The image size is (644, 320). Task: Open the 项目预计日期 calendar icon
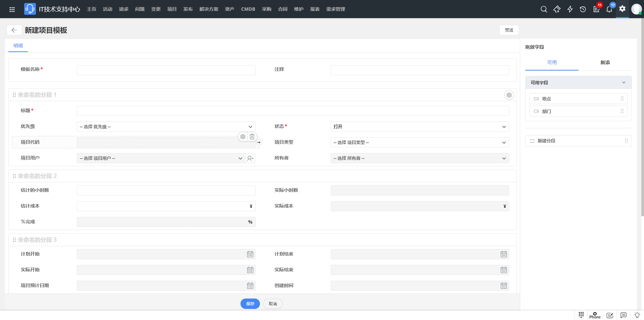(x=250, y=286)
